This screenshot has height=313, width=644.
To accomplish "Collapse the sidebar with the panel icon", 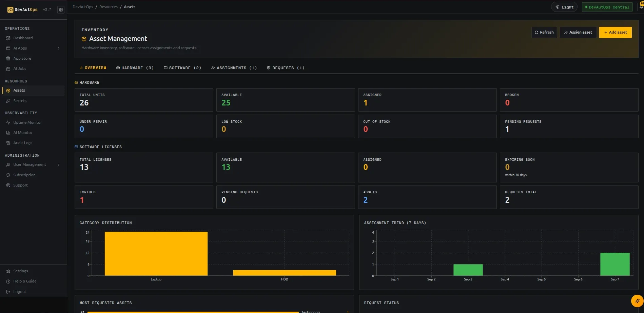I will click(61, 10).
